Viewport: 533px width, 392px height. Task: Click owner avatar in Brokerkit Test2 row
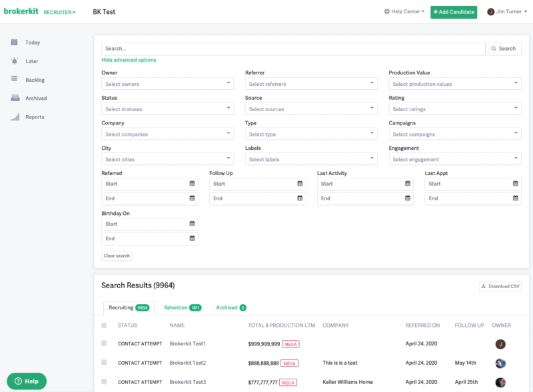(x=500, y=363)
